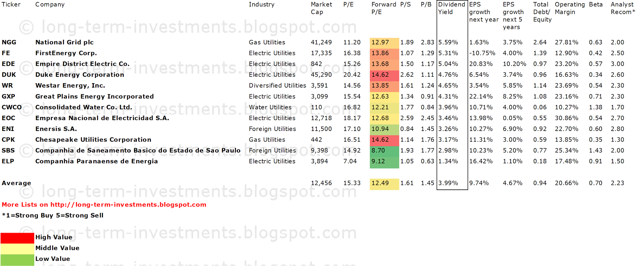Click the P/E value 7.04

(x=350, y=161)
